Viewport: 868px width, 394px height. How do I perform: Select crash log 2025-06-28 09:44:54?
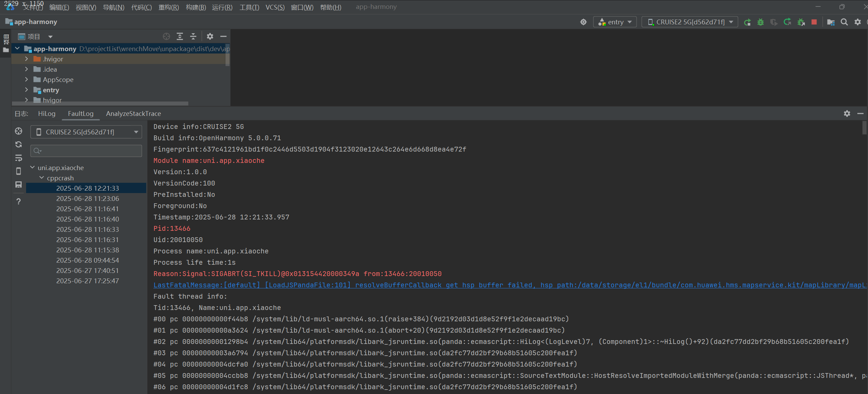point(88,260)
